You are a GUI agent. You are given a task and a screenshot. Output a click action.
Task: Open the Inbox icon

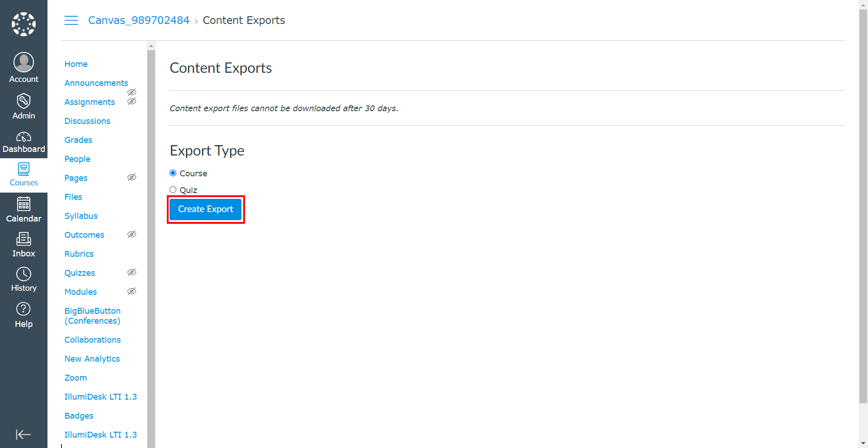click(x=24, y=239)
